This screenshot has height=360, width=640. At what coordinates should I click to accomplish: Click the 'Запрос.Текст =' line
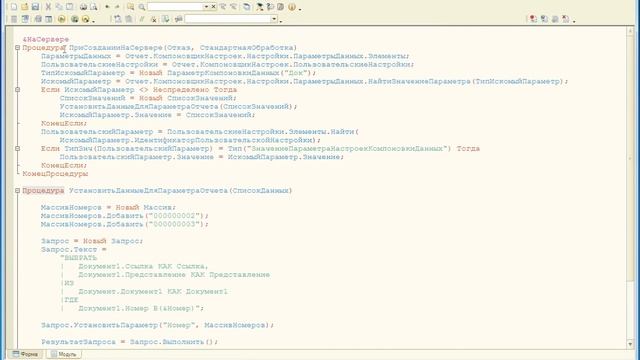click(73, 249)
